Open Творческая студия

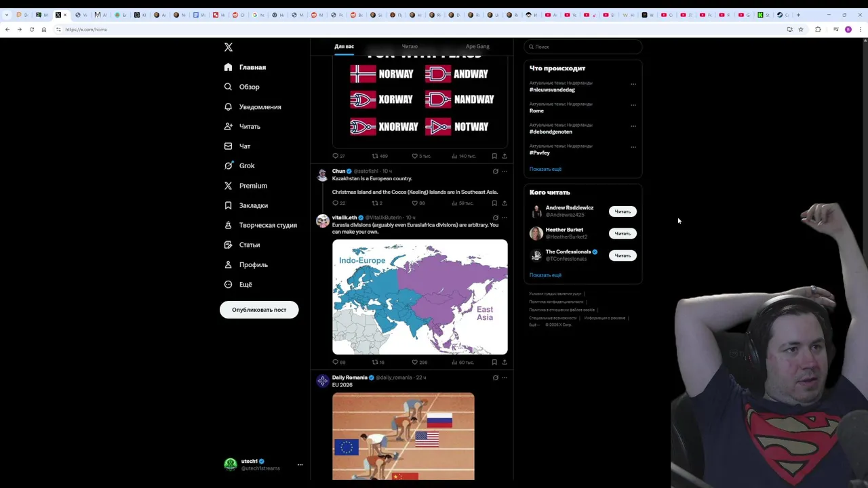[x=260, y=225]
